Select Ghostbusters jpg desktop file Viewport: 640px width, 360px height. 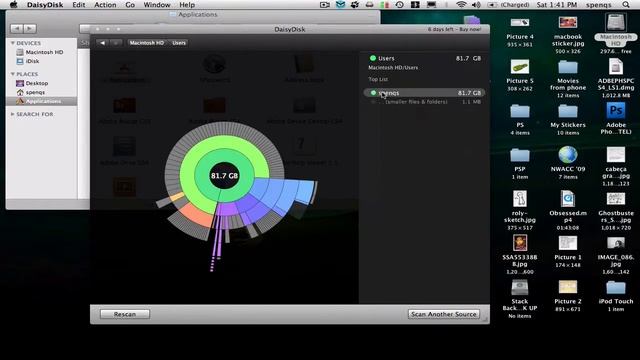[x=616, y=199]
